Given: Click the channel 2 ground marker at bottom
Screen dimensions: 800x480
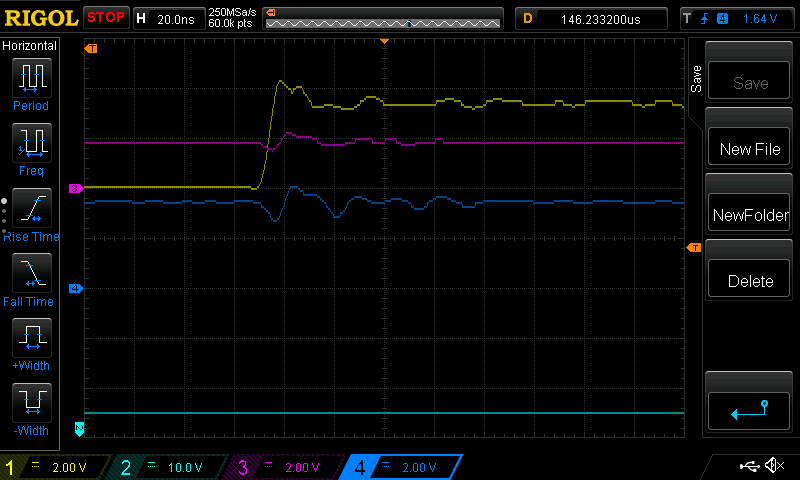Looking at the screenshot, I should (79, 429).
